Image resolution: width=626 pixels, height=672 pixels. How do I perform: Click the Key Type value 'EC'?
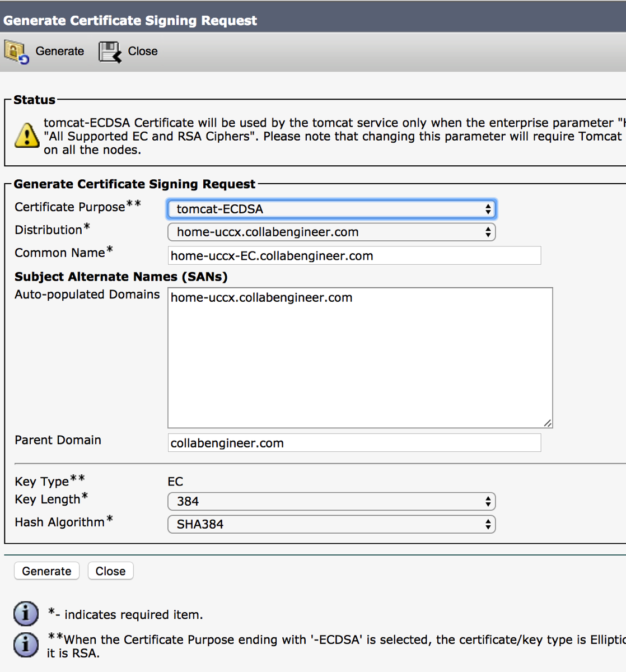[175, 482]
